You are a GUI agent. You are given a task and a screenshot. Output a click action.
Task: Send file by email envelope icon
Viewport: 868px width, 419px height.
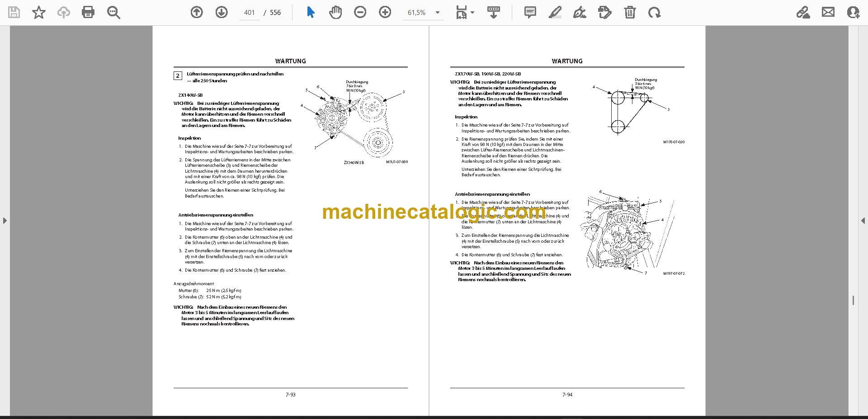click(828, 12)
